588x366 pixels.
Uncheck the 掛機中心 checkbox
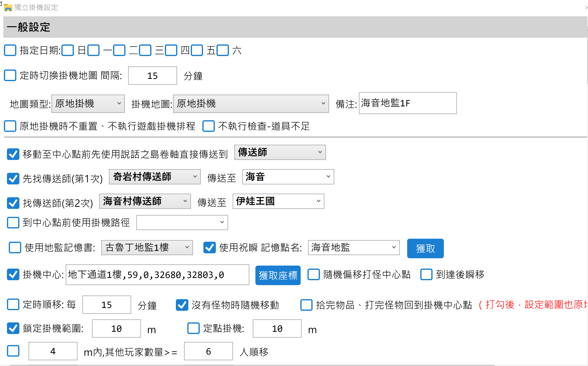click(x=13, y=274)
